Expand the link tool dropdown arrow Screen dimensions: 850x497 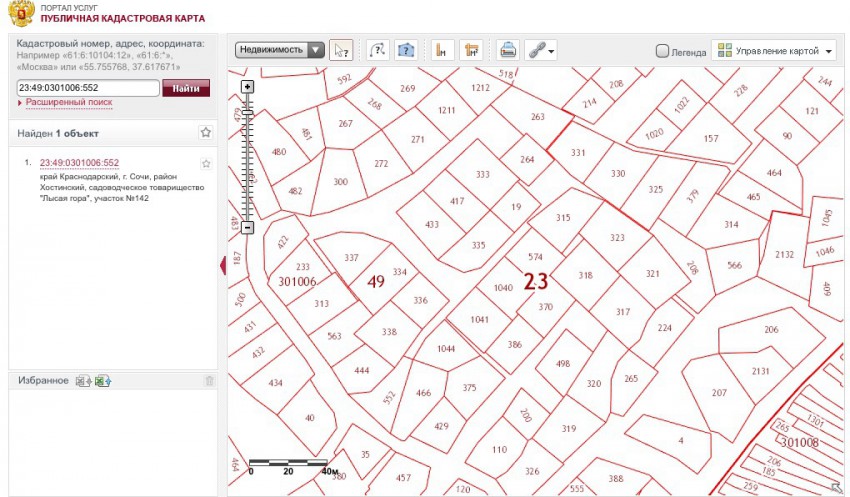pyautogui.click(x=552, y=51)
